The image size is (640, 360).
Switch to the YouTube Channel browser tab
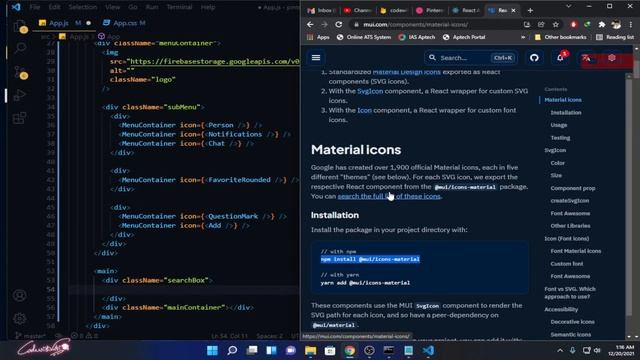pyautogui.click(x=358, y=10)
